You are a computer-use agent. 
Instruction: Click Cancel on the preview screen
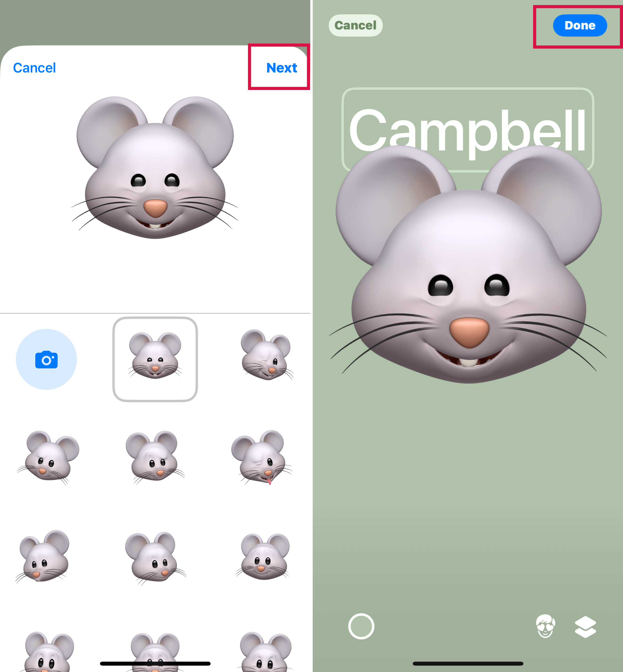(356, 25)
